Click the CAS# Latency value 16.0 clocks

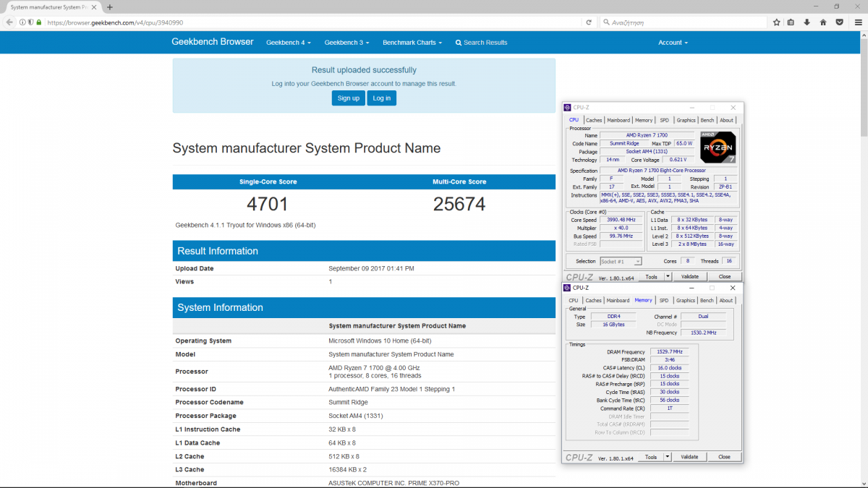click(x=669, y=368)
